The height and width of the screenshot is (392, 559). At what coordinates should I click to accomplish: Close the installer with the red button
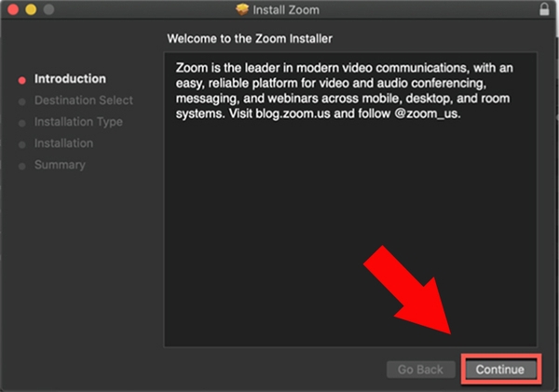[13, 9]
